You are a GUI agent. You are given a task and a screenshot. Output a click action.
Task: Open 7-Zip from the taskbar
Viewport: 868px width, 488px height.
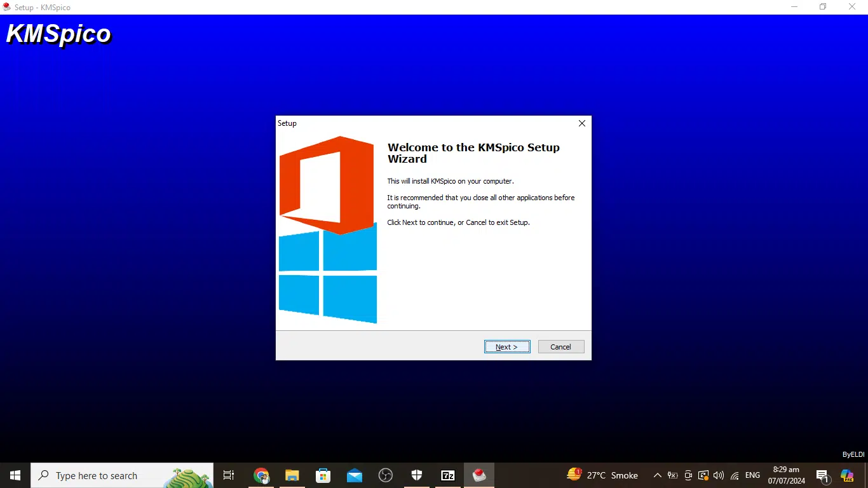point(448,475)
